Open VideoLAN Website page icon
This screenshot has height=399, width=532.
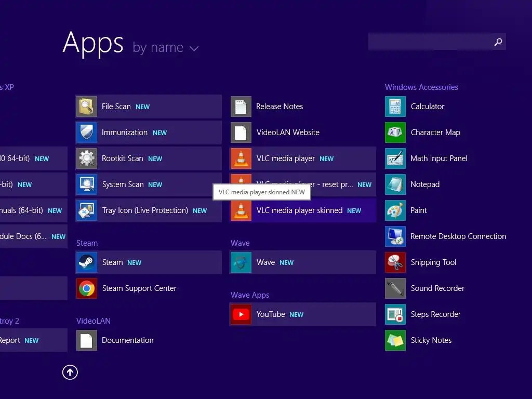click(241, 132)
